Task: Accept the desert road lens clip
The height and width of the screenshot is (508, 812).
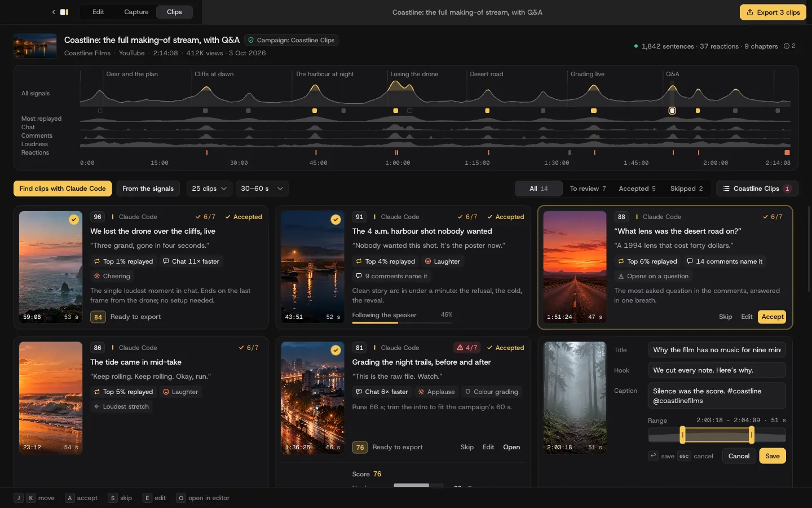Action: (773, 317)
